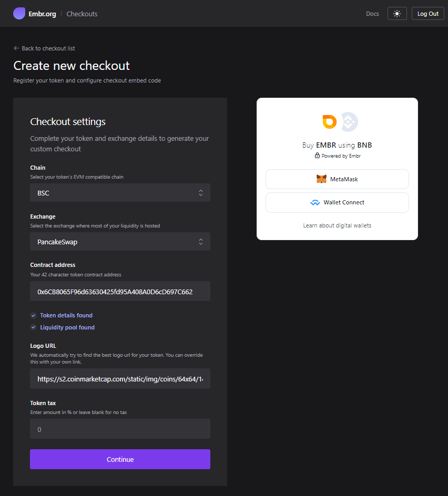The image size is (448, 496).
Task: Open the Exchange dropdown showing PancakeSwap
Action: (120, 242)
